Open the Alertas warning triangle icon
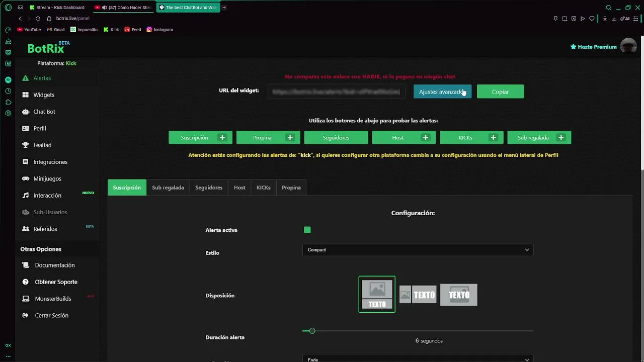The height and width of the screenshot is (362, 644). point(26,78)
